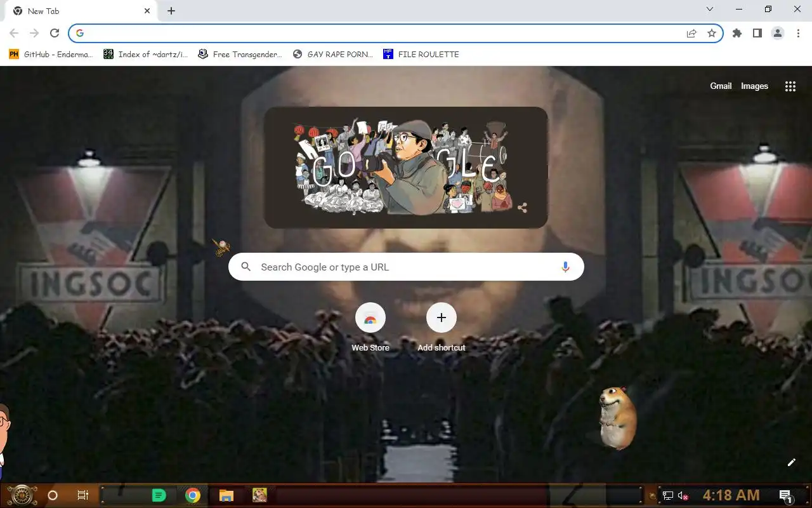Reload the page with the refresh icon
812x508 pixels.
[55, 33]
